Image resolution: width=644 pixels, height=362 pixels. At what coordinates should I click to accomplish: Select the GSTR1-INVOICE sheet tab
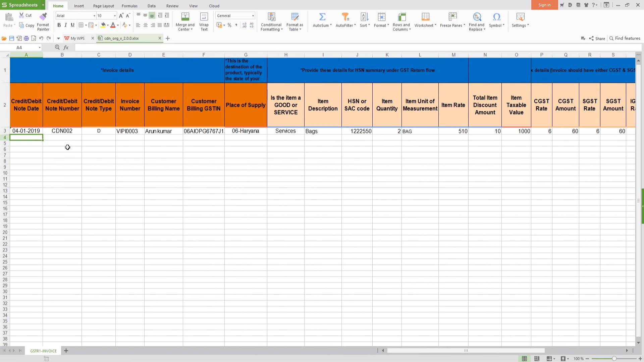pos(43,351)
